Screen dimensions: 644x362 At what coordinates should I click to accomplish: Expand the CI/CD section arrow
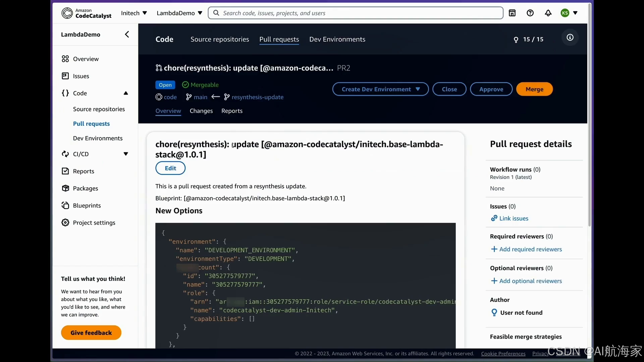pos(126,154)
